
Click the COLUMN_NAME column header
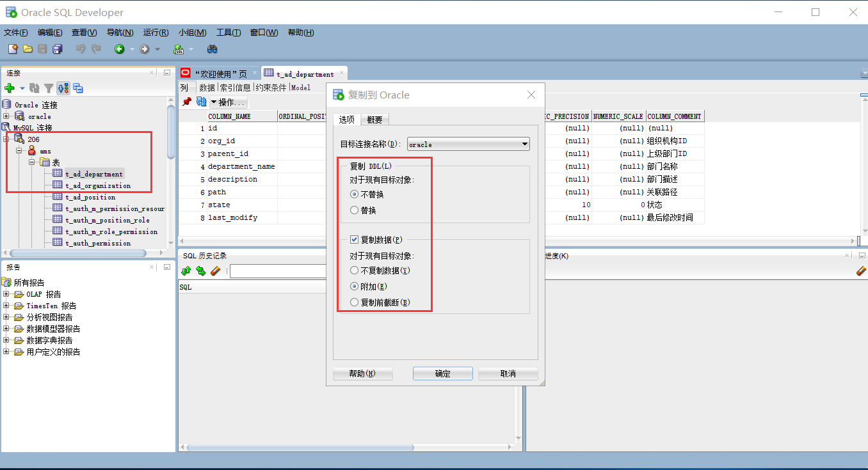point(242,116)
